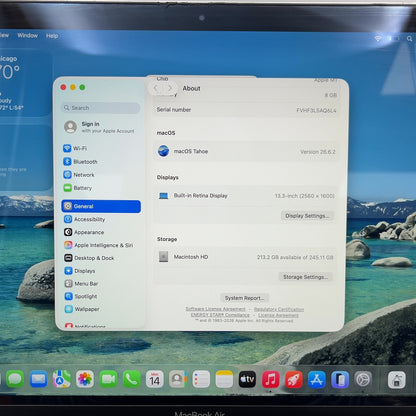Open Apple Intelligence & Siri settings
This screenshot has width=416, height=416.
click(99, 245)
